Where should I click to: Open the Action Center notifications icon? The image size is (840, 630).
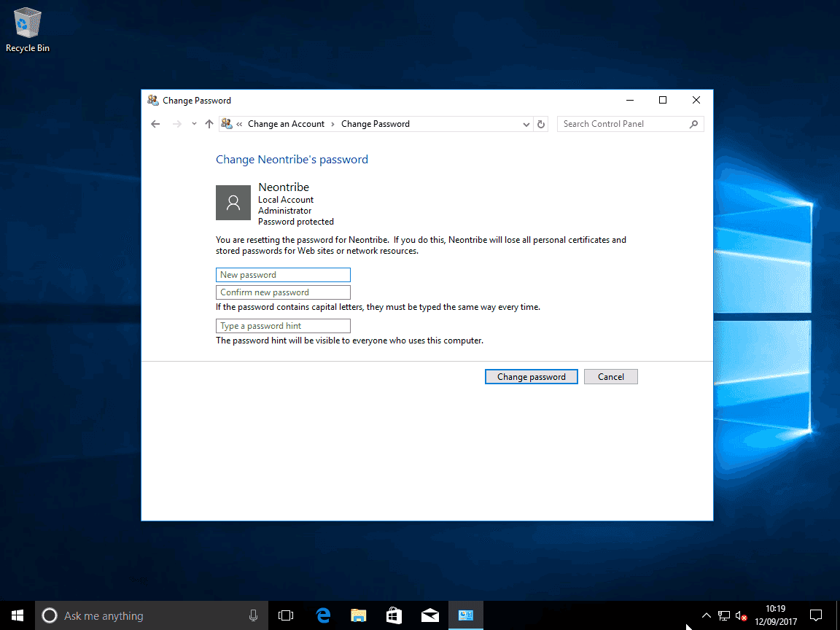[817, 615]
